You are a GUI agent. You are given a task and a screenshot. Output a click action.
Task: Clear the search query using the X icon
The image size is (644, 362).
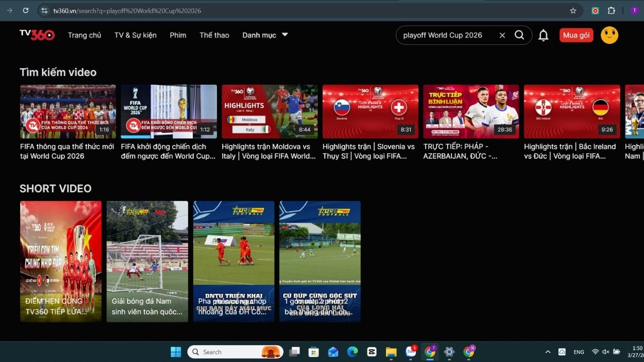[502, 35]
